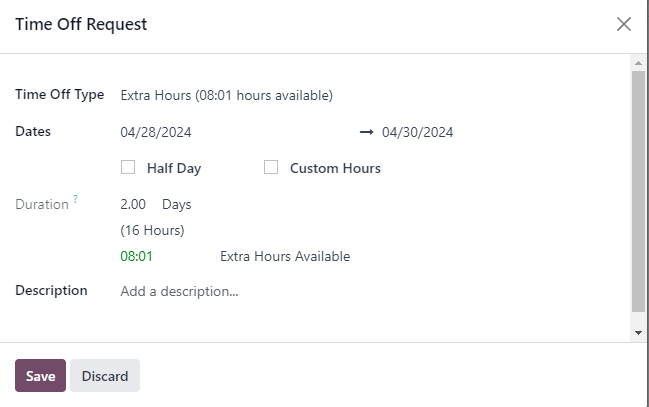Screen dimensions: 649x407
Task: Enable the Custom Hours checkbox
Action: tap(271, 167)
